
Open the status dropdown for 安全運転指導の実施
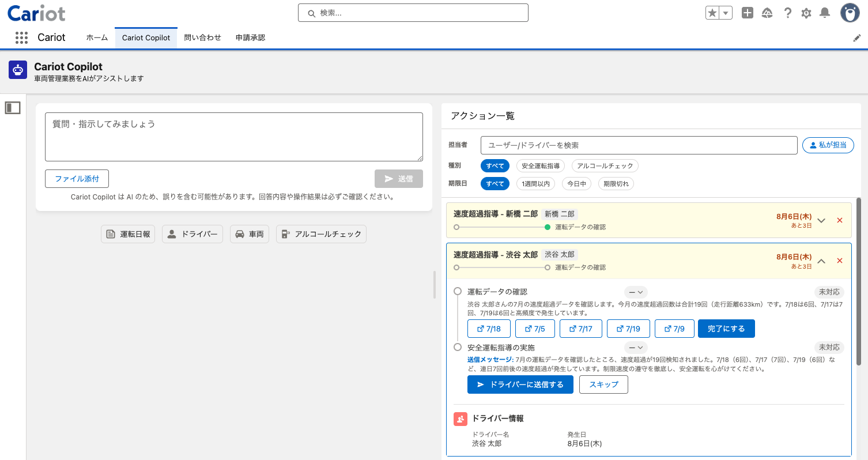tap(636, 348)
